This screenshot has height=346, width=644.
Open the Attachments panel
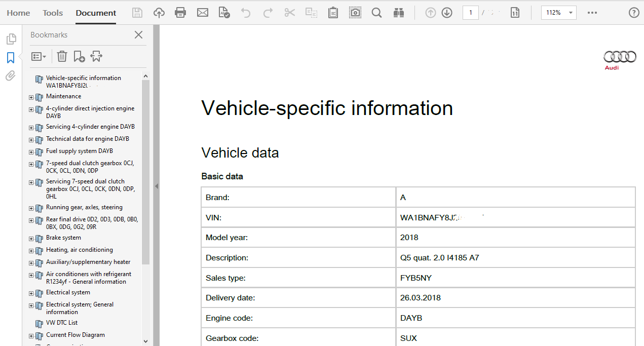coord(11,75)
